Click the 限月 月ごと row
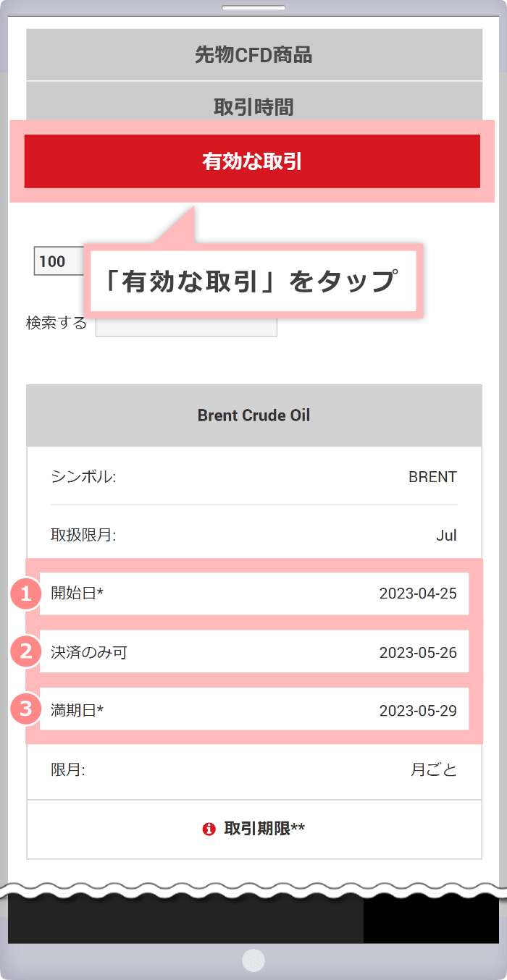The image size is (507, 980). point(253,770)
